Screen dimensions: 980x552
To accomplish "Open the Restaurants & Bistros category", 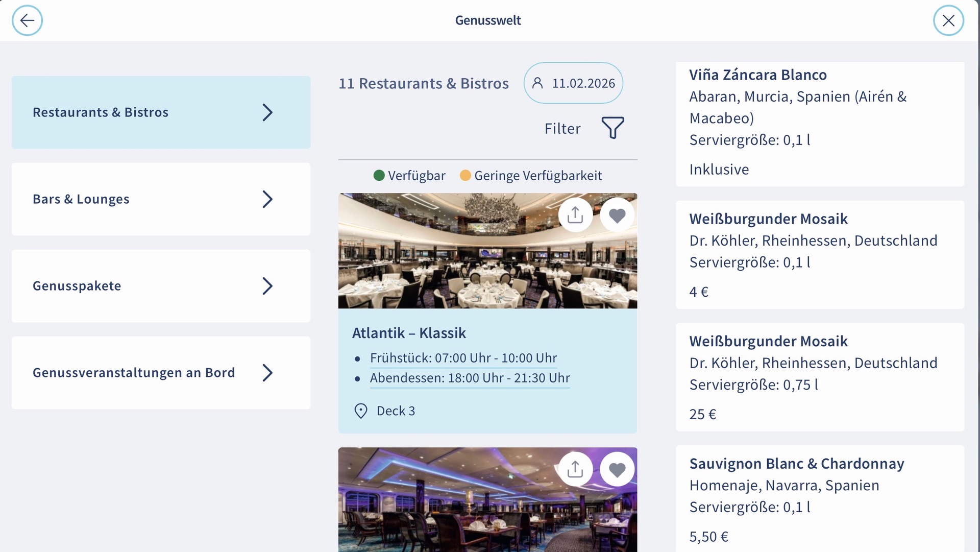I will (161, 112).
